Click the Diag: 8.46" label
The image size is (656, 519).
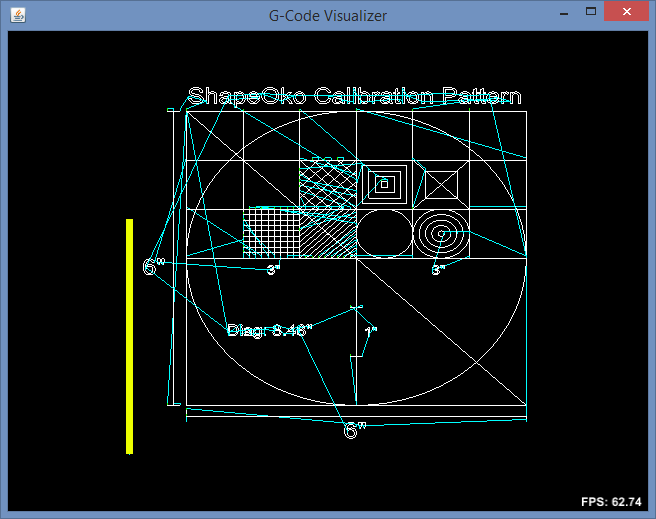pos(269,330)
